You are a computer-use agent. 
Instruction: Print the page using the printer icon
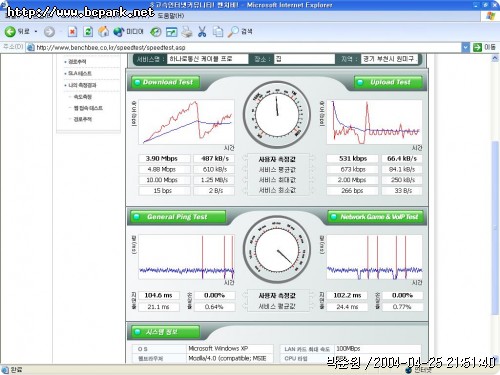pos(187,32)
